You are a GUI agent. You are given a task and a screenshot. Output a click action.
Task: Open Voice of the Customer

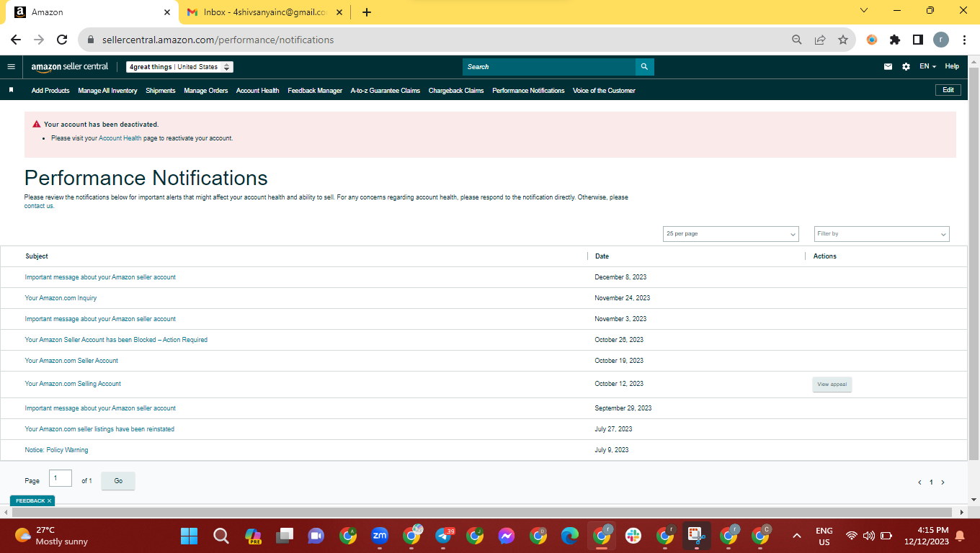point(604,91)
